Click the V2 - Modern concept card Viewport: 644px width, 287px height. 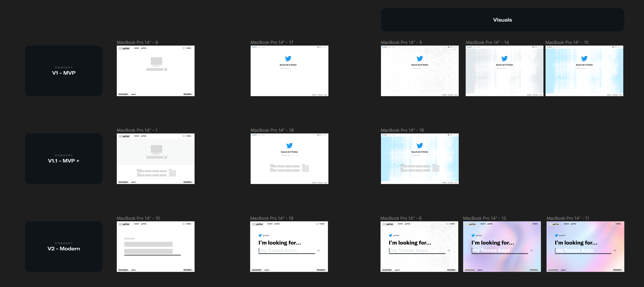pos(64,247)
